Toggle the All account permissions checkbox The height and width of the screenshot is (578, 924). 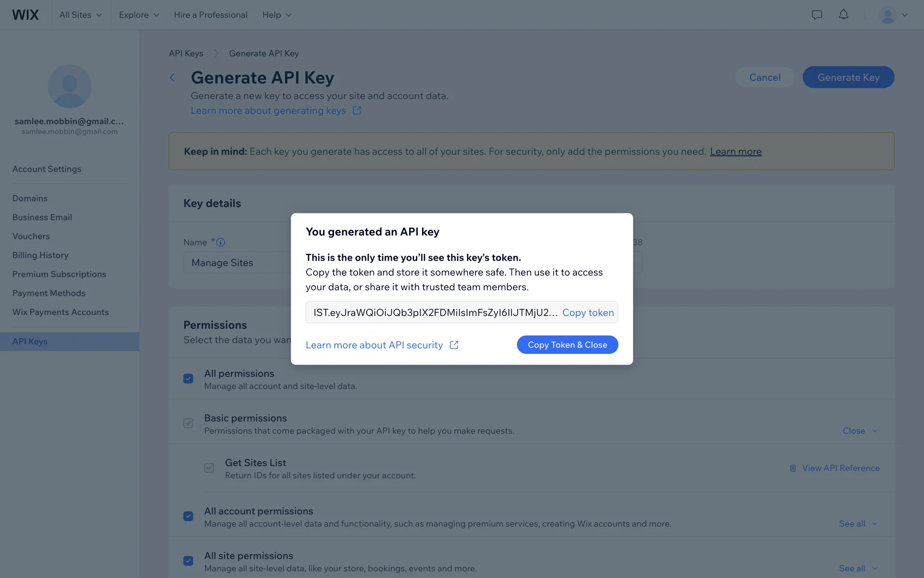[188, 516]
